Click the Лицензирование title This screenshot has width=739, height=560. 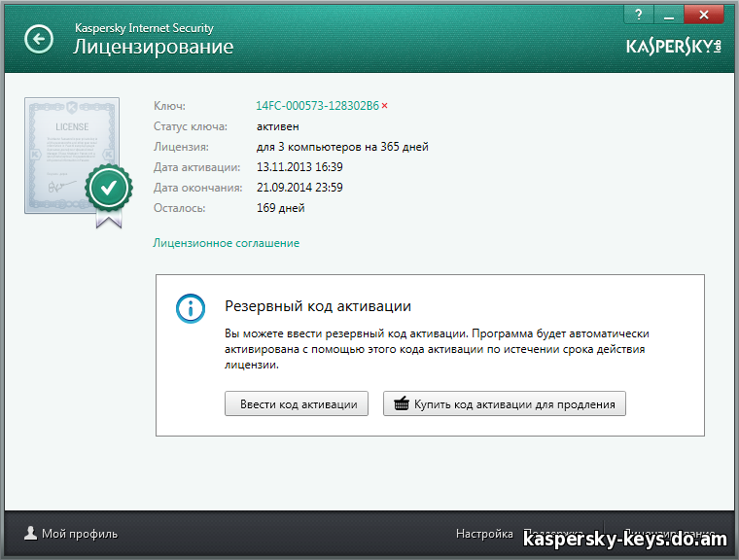(154, 47)
